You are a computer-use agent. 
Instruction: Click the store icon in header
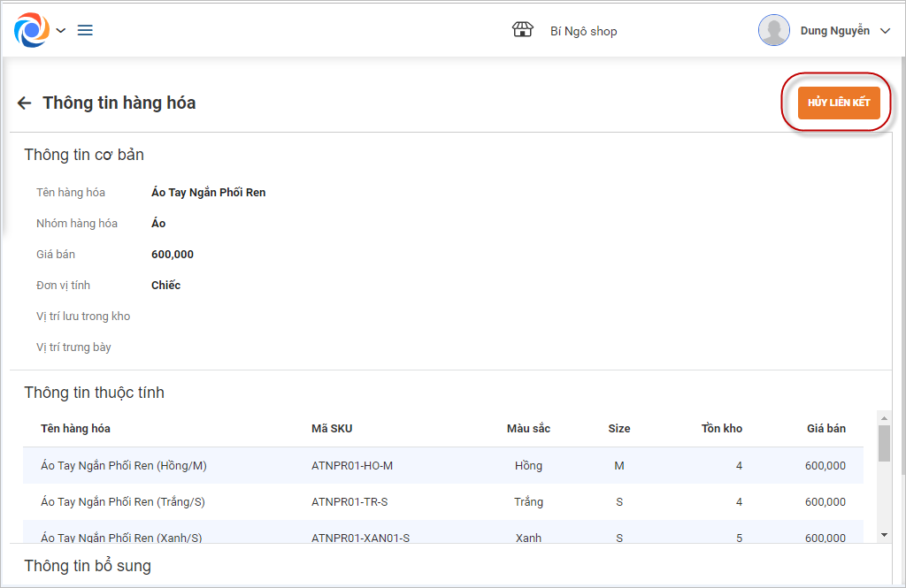(x=523, y=30)
